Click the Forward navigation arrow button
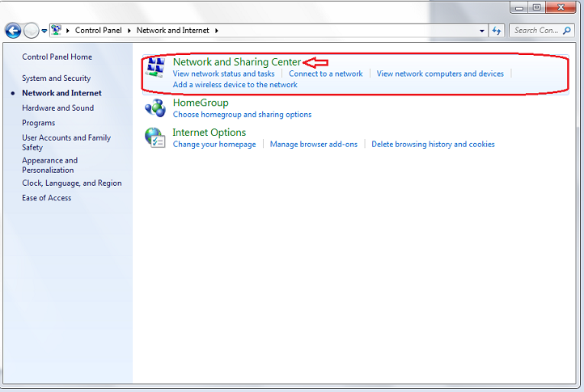584x392 pixels. click(x=31, y=31)
